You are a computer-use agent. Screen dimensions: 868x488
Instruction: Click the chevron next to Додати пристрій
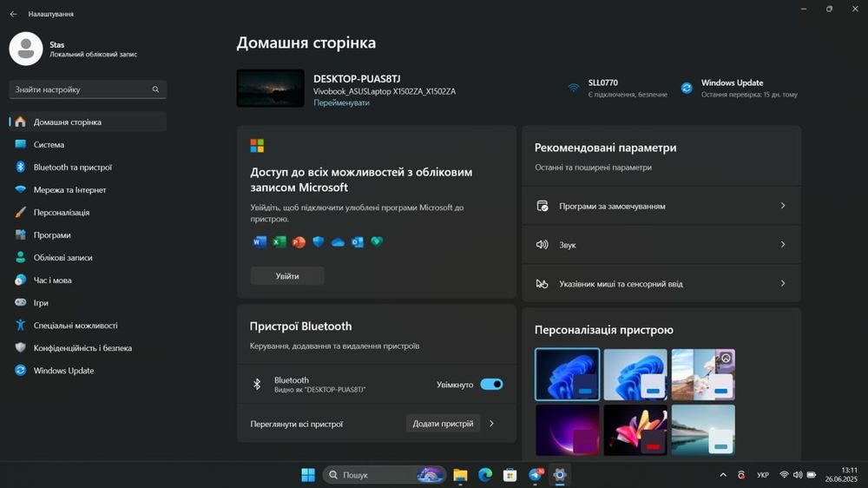coord(491,423)
